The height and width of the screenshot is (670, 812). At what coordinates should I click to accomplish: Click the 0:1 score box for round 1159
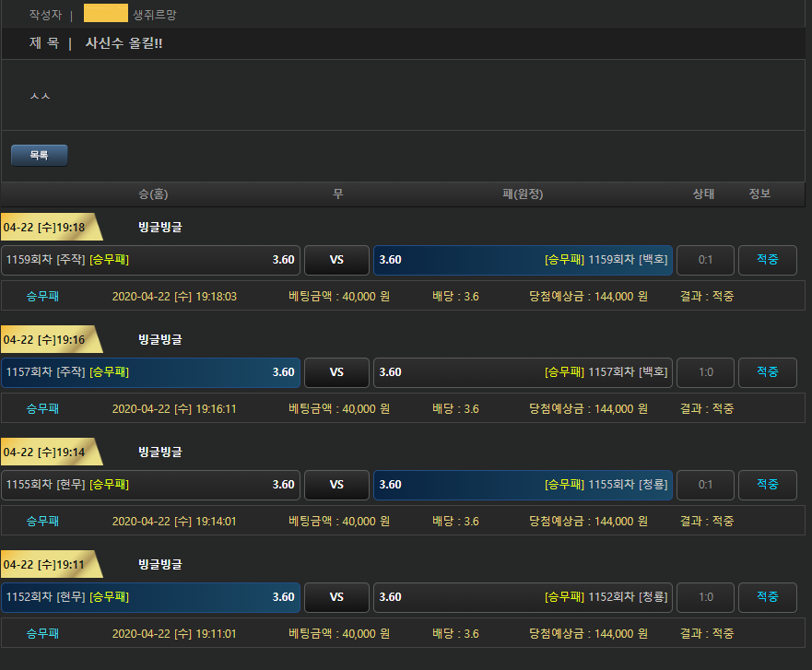[705, 260]
